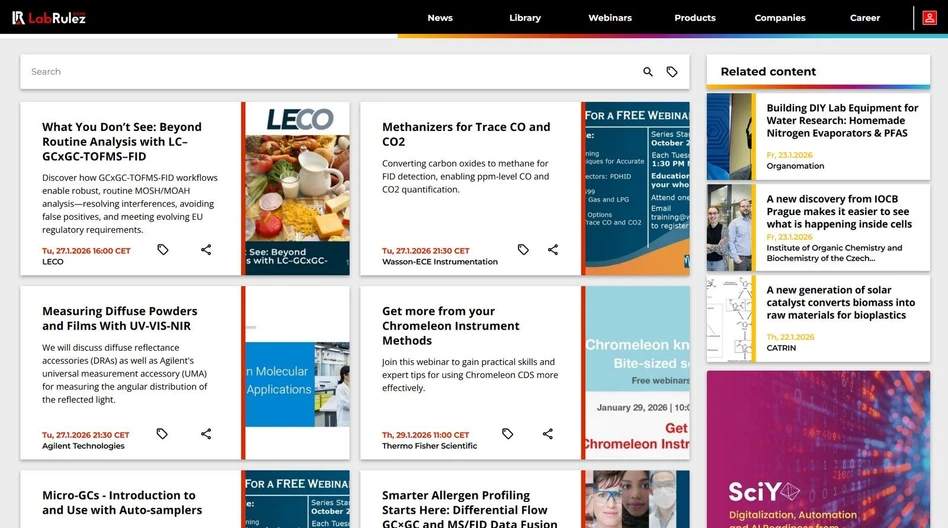Click 'Thermo Fisher Scientific' company name
Viewport: 948px width, 528px height.
[429, 446]
